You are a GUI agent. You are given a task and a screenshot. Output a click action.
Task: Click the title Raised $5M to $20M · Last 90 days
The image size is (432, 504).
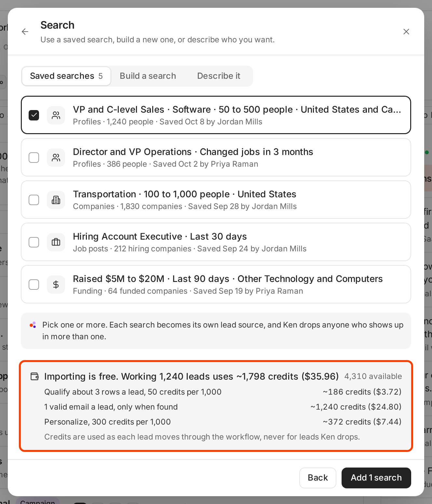(228, 279)
